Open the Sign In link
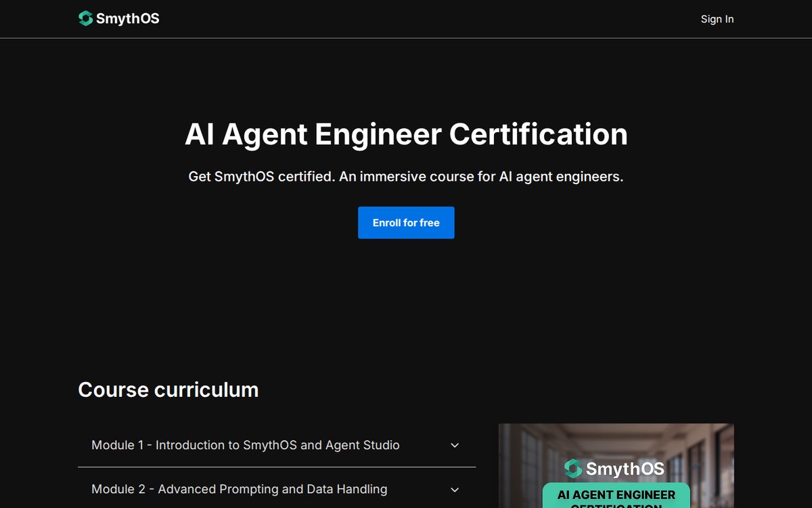The image size is (812, 508). 717,19
